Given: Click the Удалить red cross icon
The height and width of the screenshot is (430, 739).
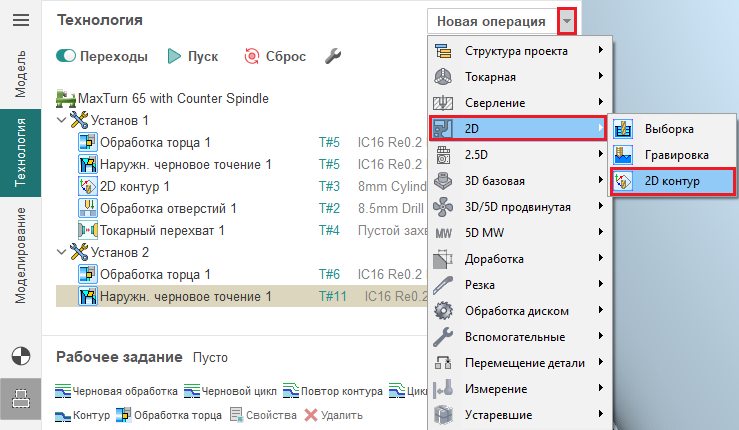Looking at the screenshot, I should (x=311, y=415).
